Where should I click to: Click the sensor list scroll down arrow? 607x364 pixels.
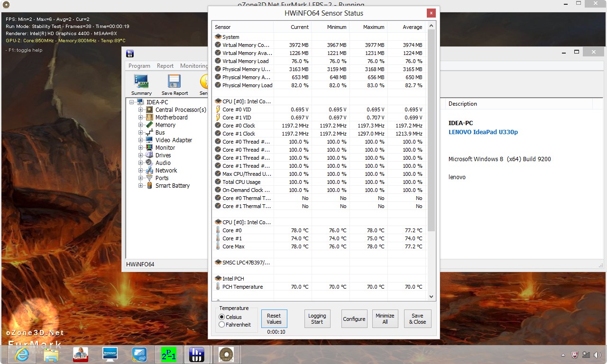coord(431,297)
